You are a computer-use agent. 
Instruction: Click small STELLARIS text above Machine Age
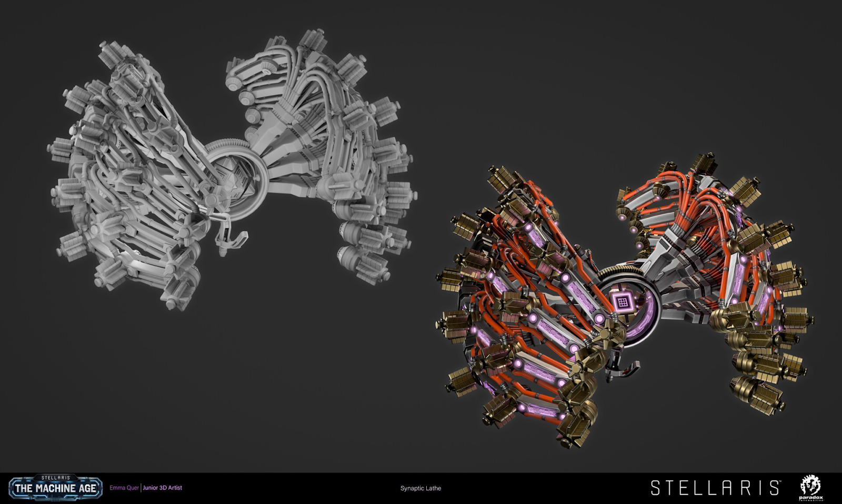pyautogui.click(x=55, y=478)
